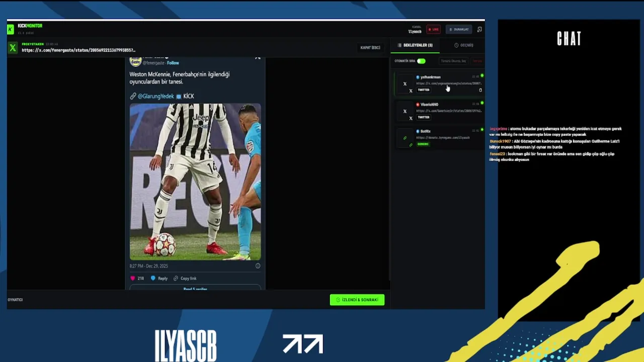
Task: Click the Tümünü Okundu Say button
Action: (453, 61)
